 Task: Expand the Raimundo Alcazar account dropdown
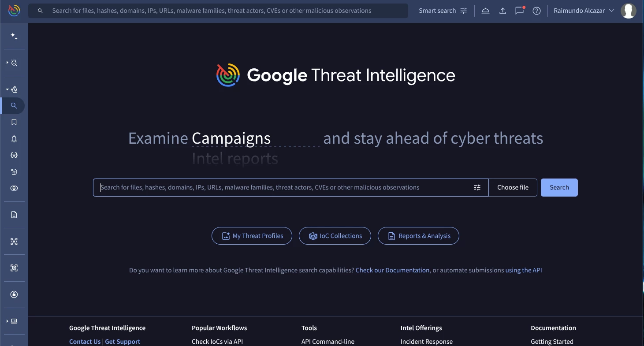coord(584,11)
